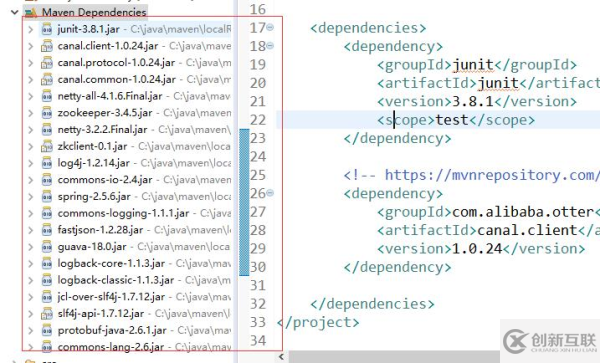Click the groupId com.alibaba.otter text
The height and width of the screenshot is (363, 600).
523,212
